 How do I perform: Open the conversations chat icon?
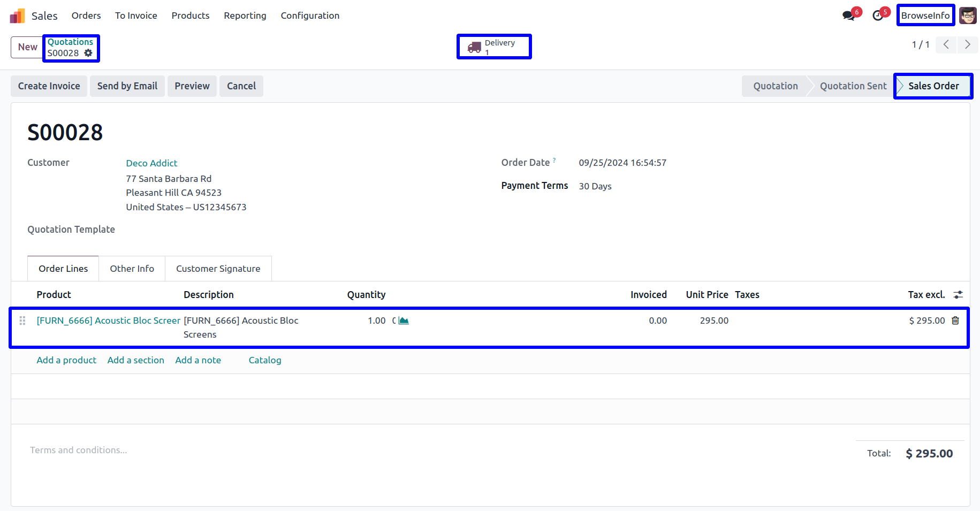coord(848,16)
